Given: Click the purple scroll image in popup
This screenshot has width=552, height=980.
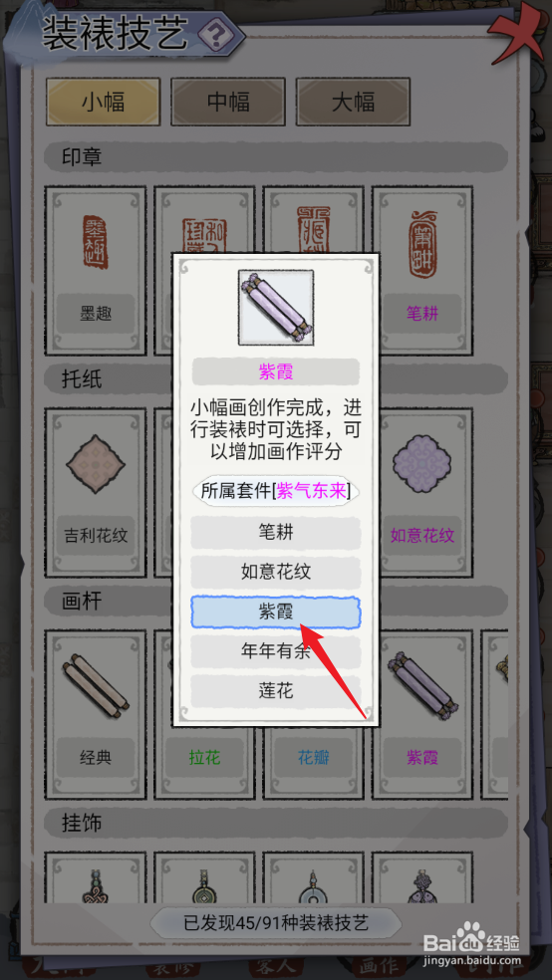Looking at the screenshot, I should (276, 308).
